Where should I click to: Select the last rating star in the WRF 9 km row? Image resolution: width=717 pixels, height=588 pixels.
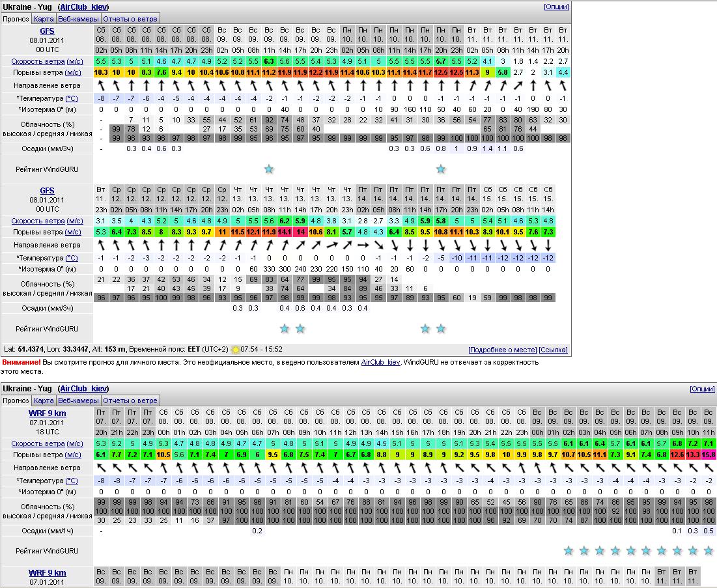708,551
